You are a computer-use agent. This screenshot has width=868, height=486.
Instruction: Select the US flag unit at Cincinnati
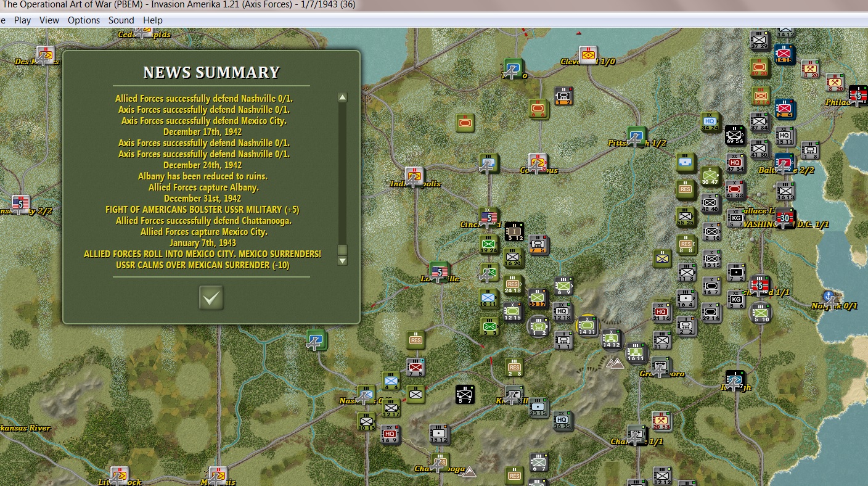click(489, 218)
